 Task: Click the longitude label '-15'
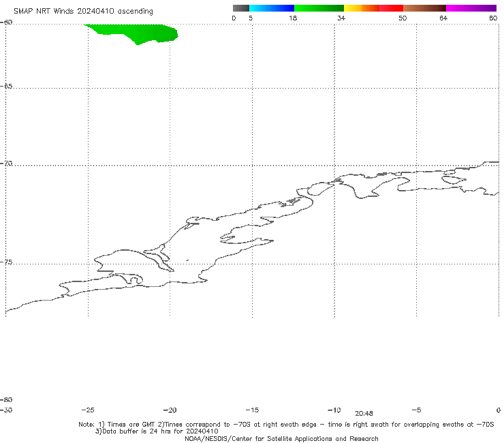[x=252, y=410]
